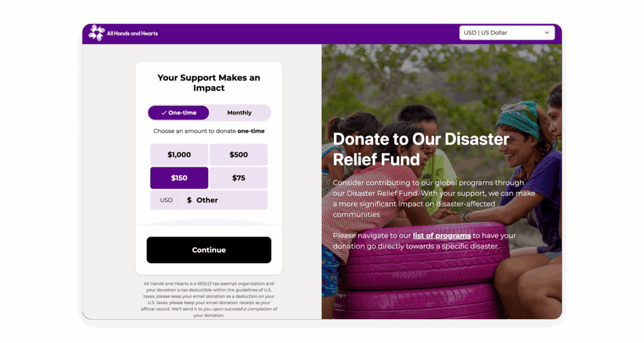Select the One-time donation option

pyautogui.click(x=179, y=113)
